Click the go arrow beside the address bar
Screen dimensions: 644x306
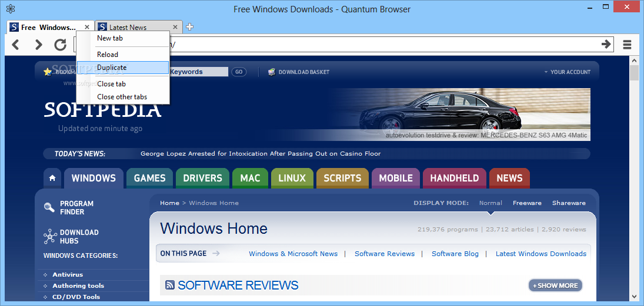(x=606, y=44)
